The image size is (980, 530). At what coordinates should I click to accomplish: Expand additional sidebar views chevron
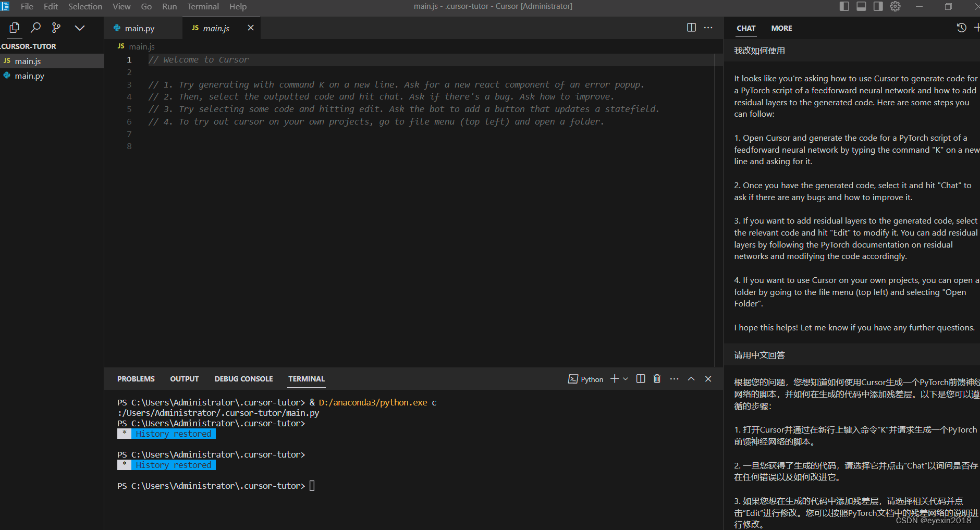80,28
